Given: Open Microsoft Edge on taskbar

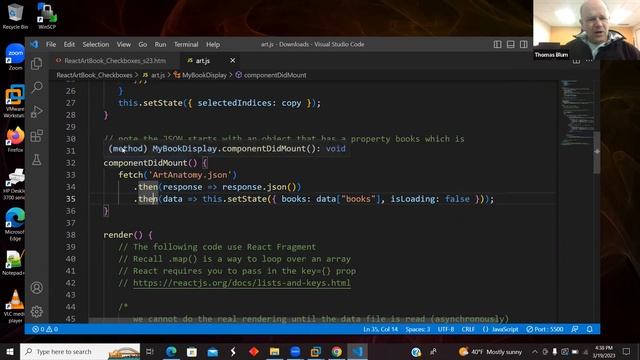Looking at the screenshot, I should 171,351.
